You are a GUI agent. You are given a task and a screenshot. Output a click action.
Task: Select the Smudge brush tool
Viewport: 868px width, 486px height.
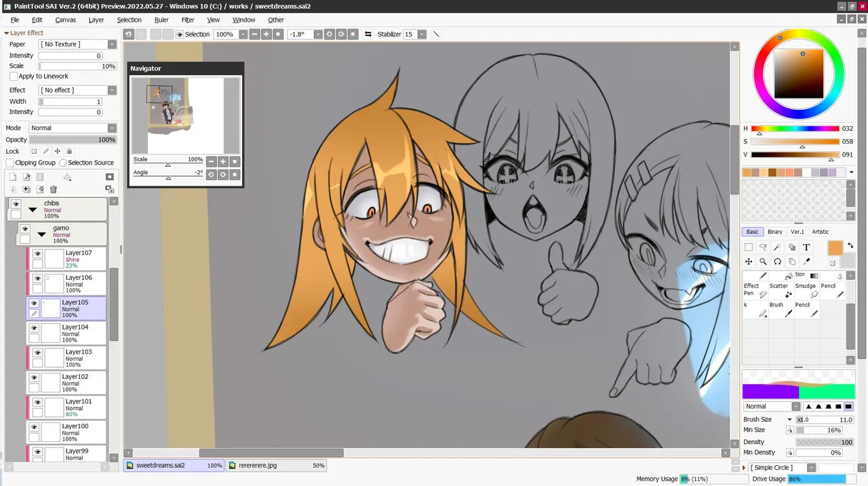coord(807,290)
